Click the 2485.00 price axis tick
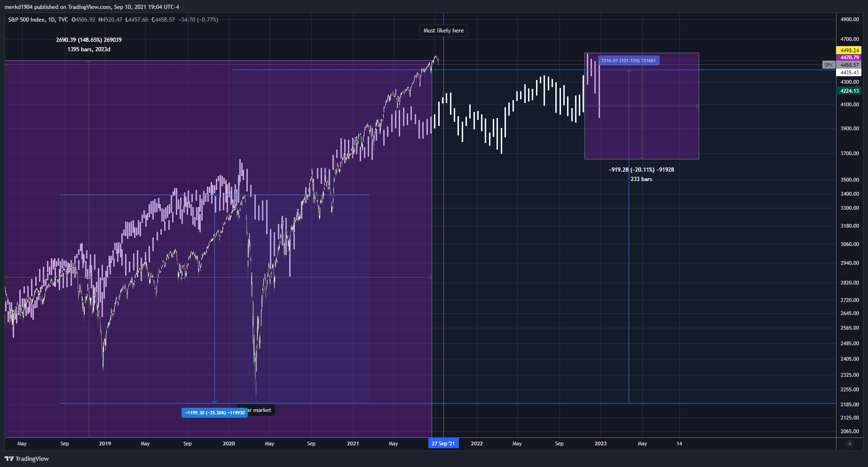 point(850,343)
